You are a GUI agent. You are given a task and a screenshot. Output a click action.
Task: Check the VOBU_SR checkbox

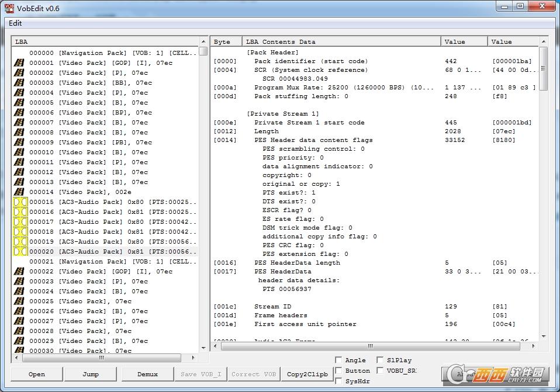point(380,370)
